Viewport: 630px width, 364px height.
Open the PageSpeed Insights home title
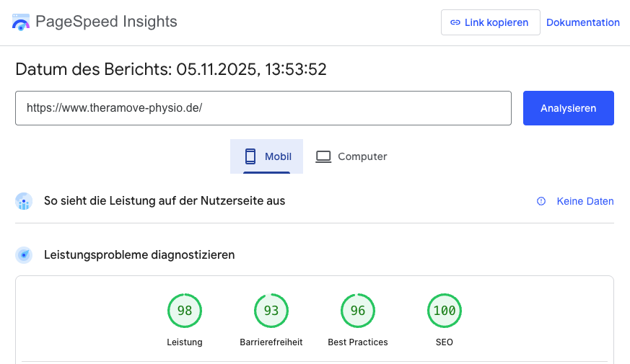pos(106,22)
